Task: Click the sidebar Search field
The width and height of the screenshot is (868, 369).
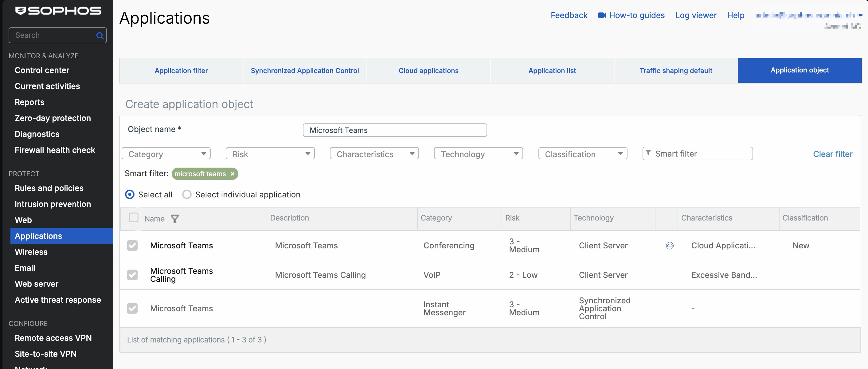Action: [x=58, y=35]
